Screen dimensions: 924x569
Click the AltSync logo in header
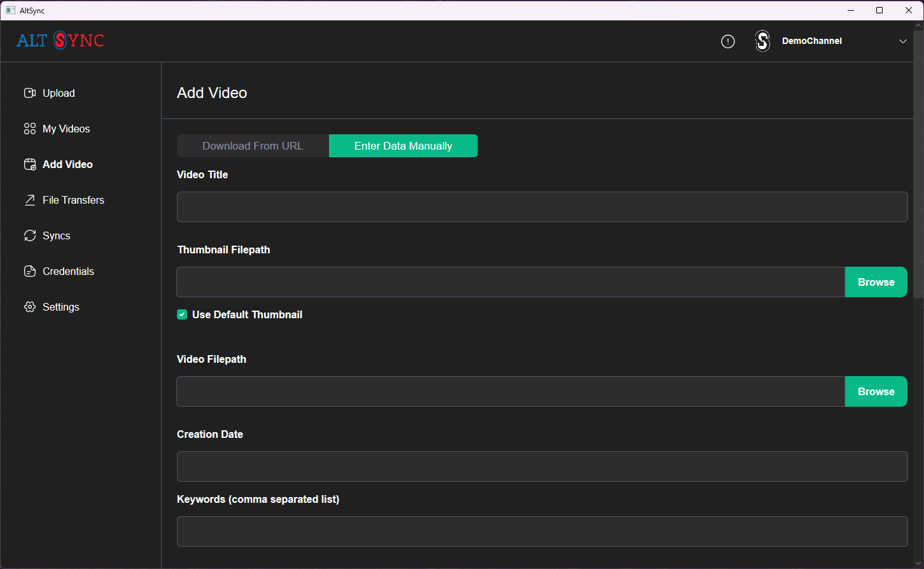[60, 41]
